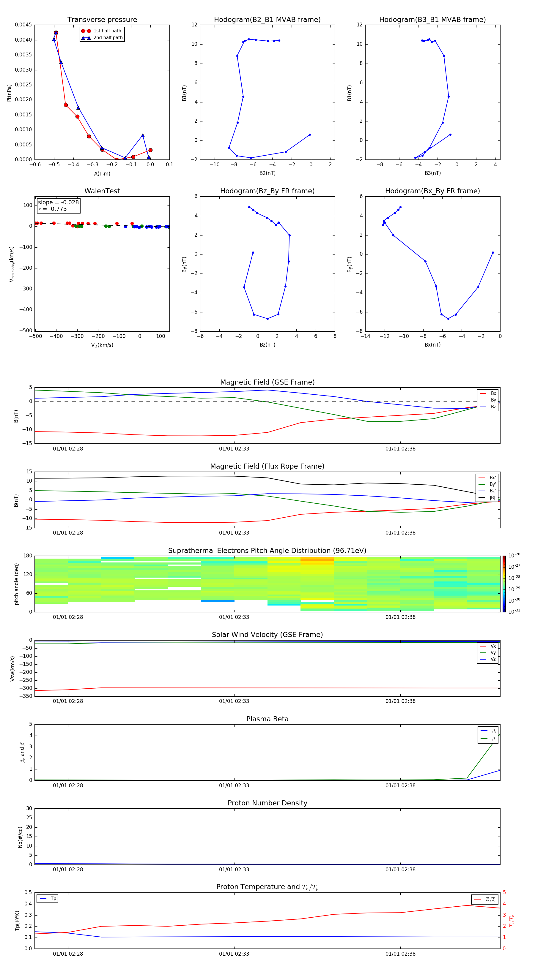Select the βp entry in Plasma Beta legend

489,731
